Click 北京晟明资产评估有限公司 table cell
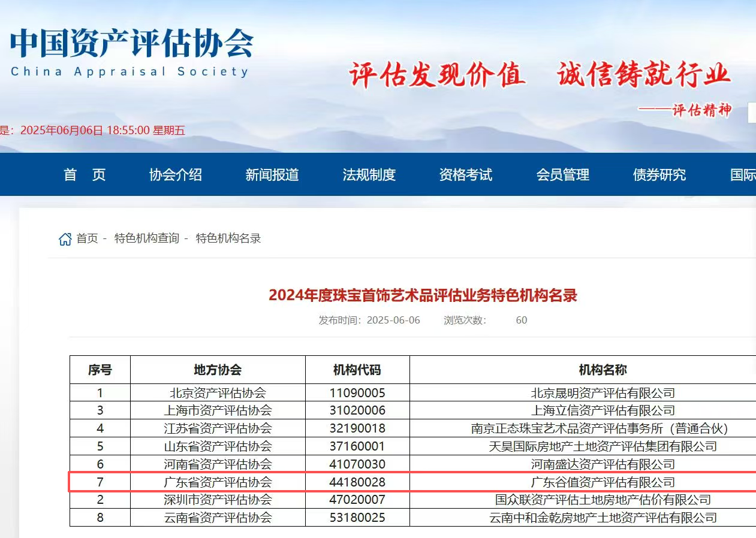756x538 pixels. 603,394
